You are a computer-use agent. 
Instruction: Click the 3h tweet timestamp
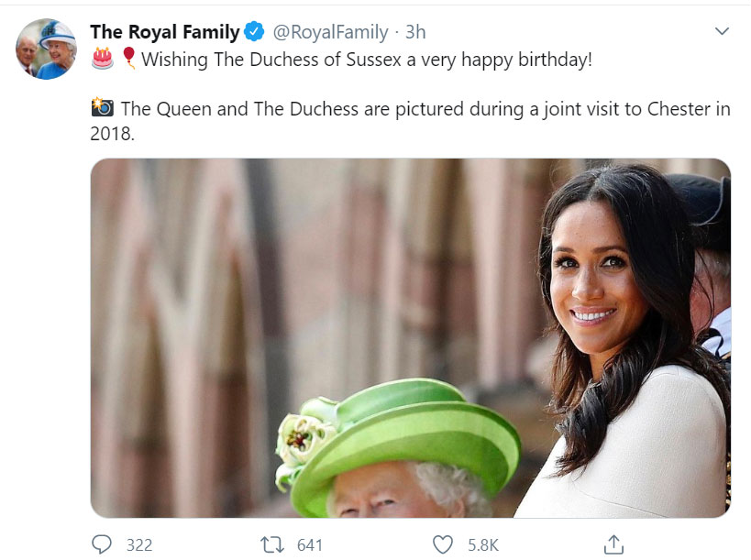pyautogui.click(x=415, y=32)
